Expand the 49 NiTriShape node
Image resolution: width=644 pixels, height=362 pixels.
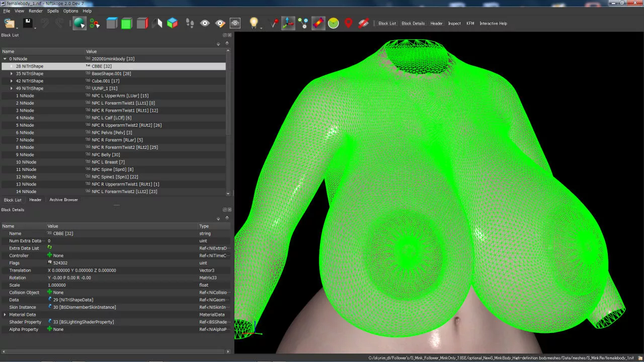pyautogui.click(x=12, y=88)
